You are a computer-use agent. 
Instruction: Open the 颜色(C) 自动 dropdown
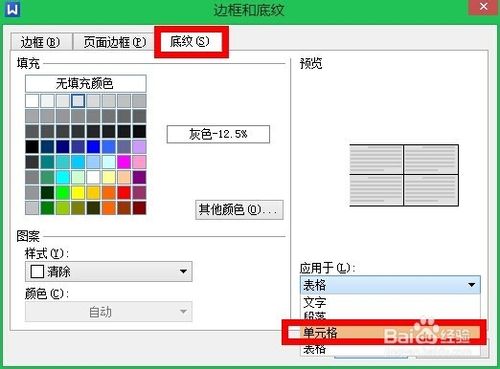[109, 312]
